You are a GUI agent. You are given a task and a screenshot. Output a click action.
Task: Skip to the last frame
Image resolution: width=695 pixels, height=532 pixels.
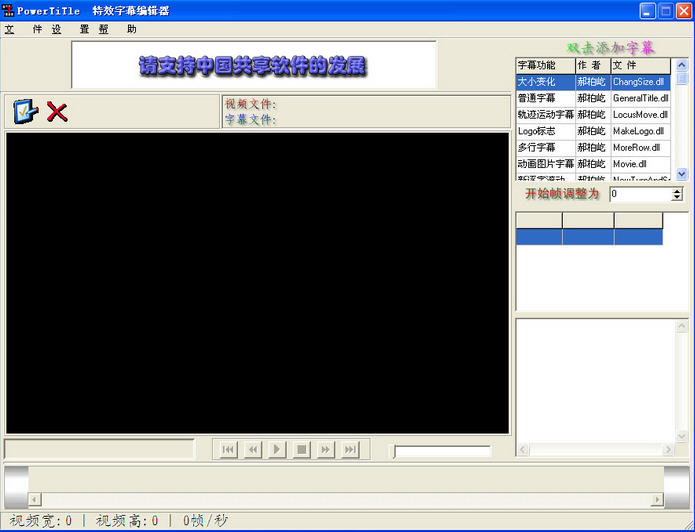(349, 450)
